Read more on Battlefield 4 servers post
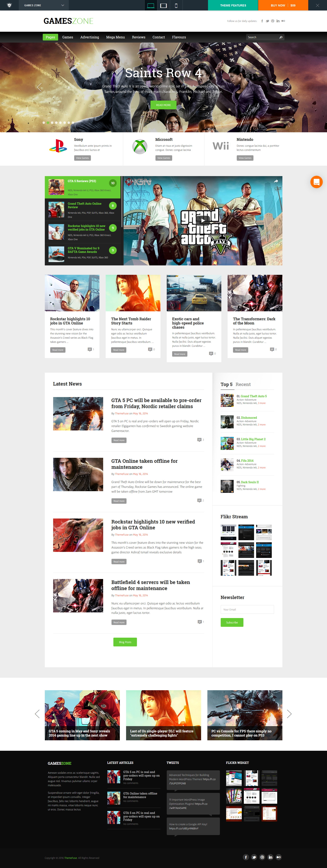Image resolution: width=327 pixels, height=868 pixels. point(119,622)
